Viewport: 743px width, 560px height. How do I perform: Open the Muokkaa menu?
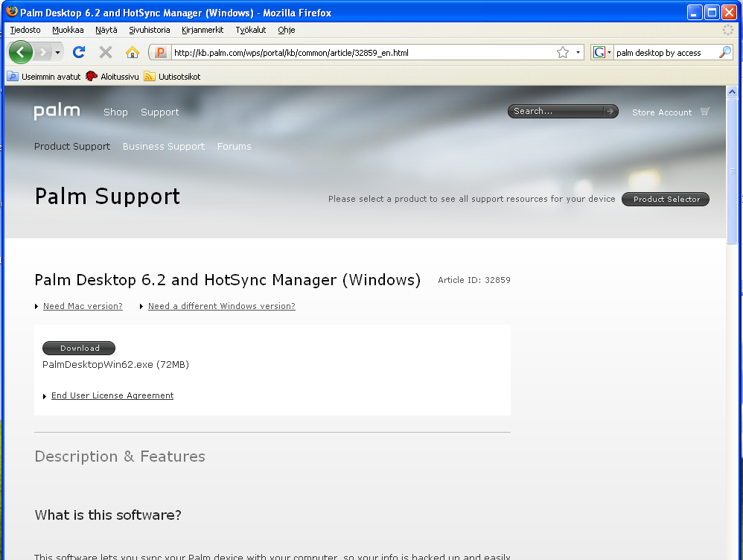tap(68, 30)
